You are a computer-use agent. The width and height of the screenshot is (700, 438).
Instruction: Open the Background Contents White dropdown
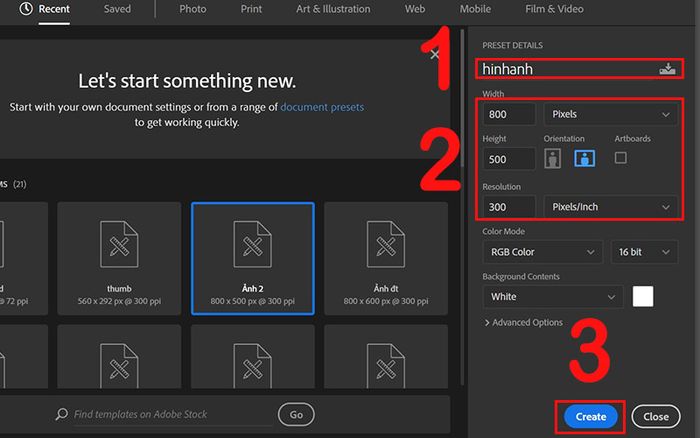[x=553, y=297]
